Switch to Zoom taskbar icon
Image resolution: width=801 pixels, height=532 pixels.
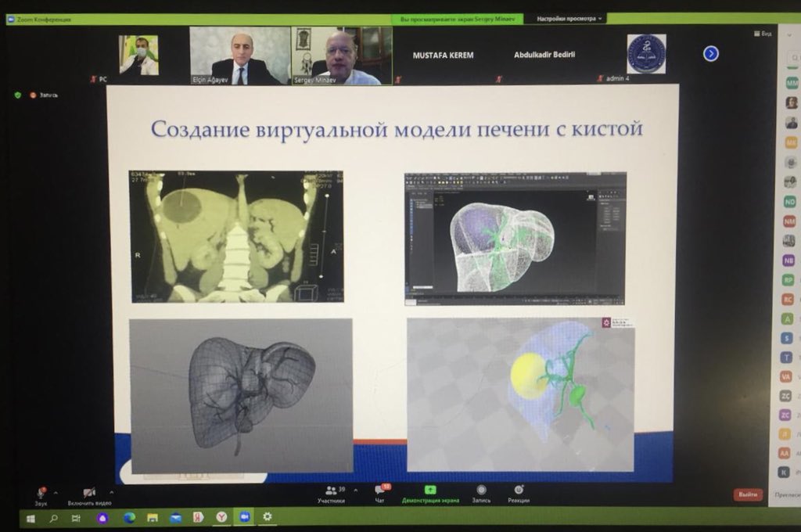244,516
